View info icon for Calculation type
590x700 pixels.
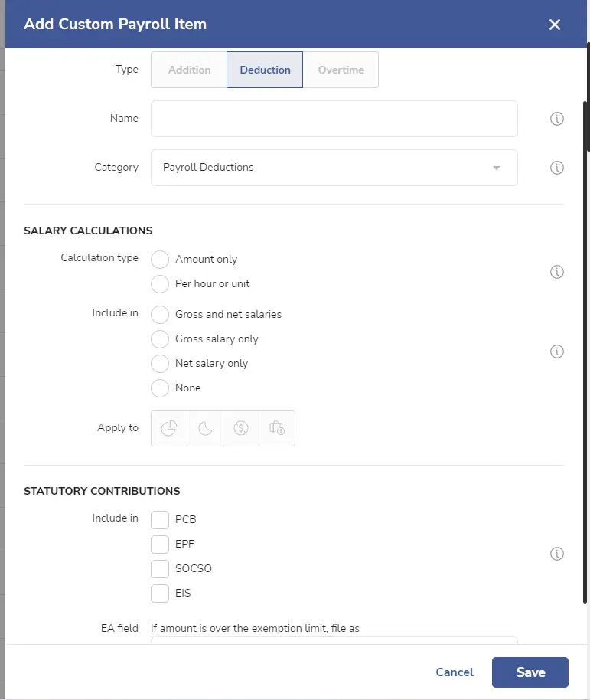557,272
